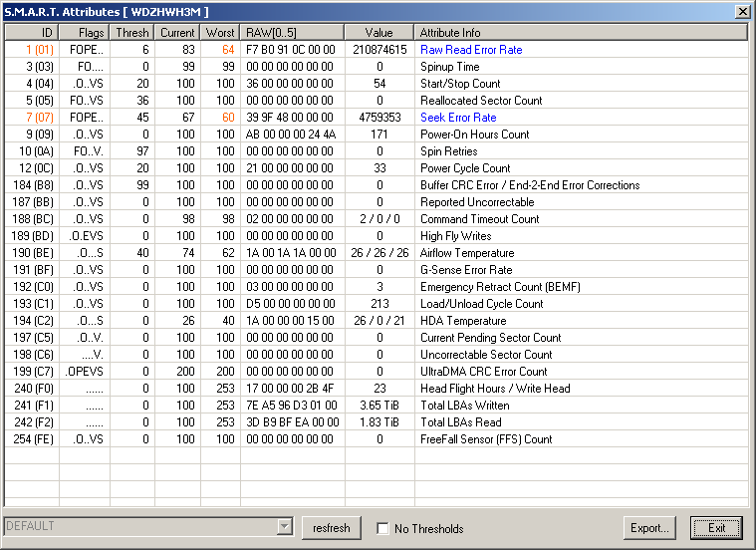Sort by Thresh column header
The height and width of the screenshot is (550, 756).
pos(131,33)
